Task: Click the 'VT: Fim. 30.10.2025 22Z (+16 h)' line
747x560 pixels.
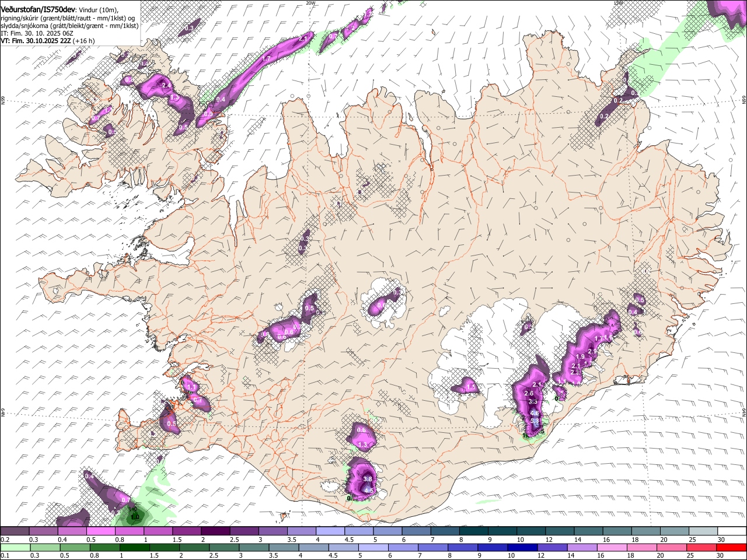Action: pyautogui.click(x=47, y=41)
